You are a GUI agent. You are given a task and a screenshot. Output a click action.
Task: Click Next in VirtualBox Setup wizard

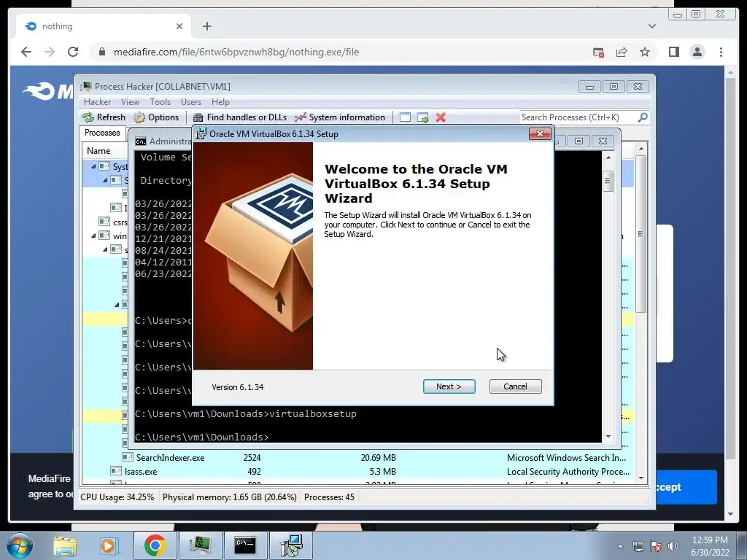tap(449, 386)
